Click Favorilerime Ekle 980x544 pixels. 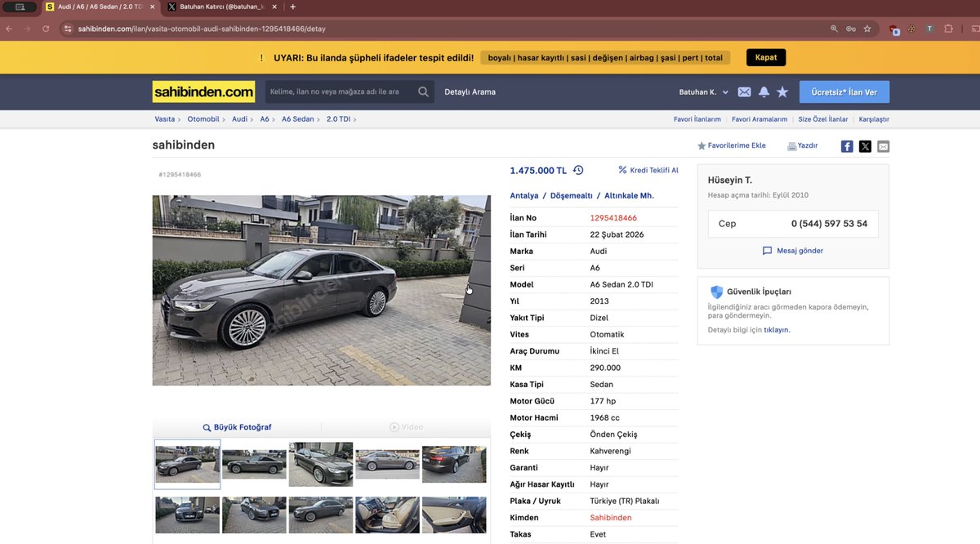point(732,145)
